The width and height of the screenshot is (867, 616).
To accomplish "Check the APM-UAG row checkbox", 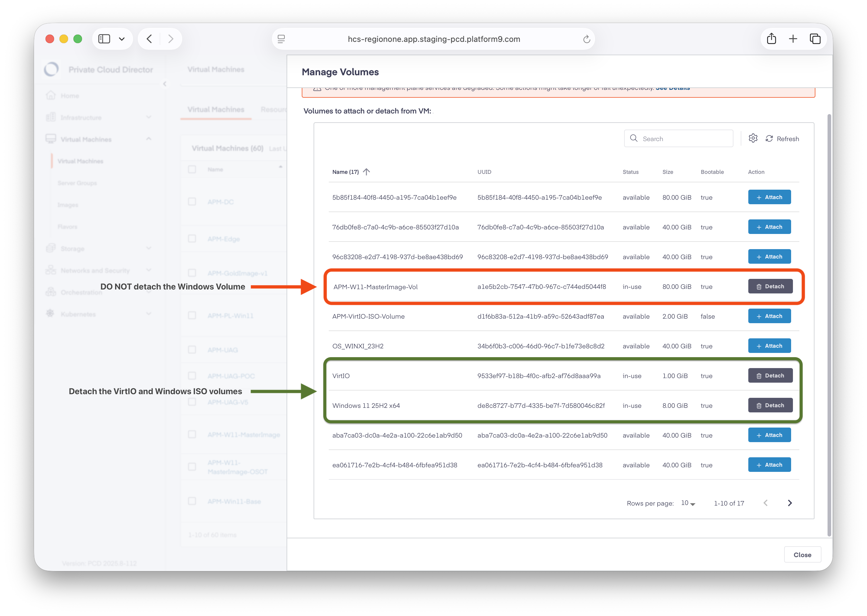I will (192, 350).
